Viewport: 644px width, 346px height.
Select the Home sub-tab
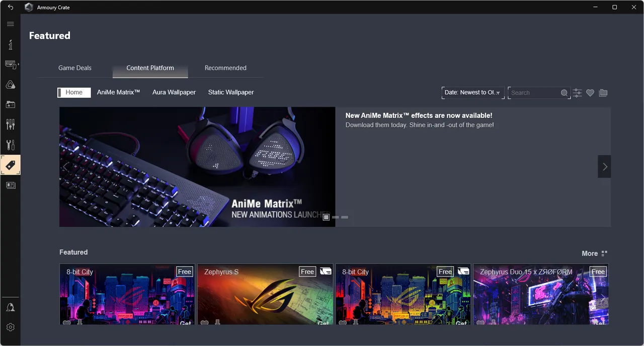(74, 93)
